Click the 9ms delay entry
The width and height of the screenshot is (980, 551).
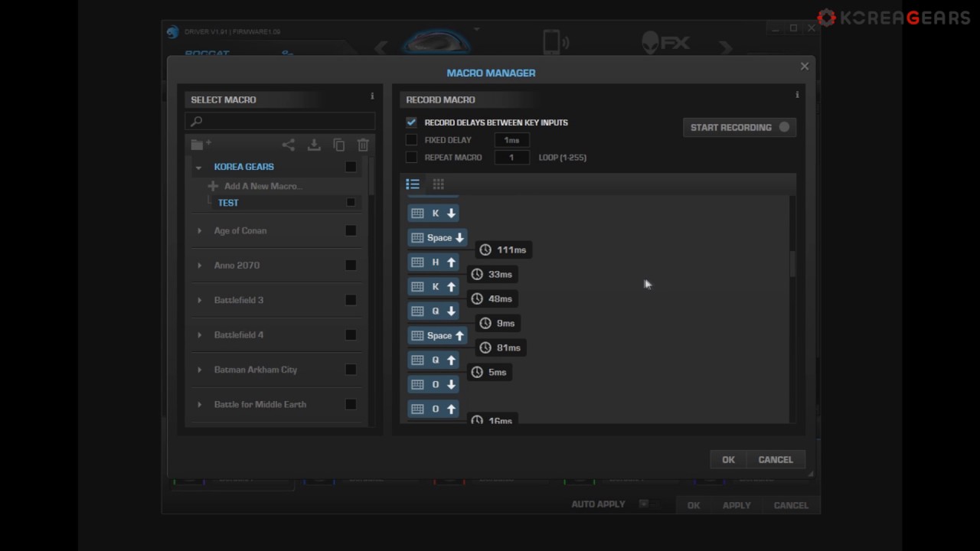pos(498,324)
